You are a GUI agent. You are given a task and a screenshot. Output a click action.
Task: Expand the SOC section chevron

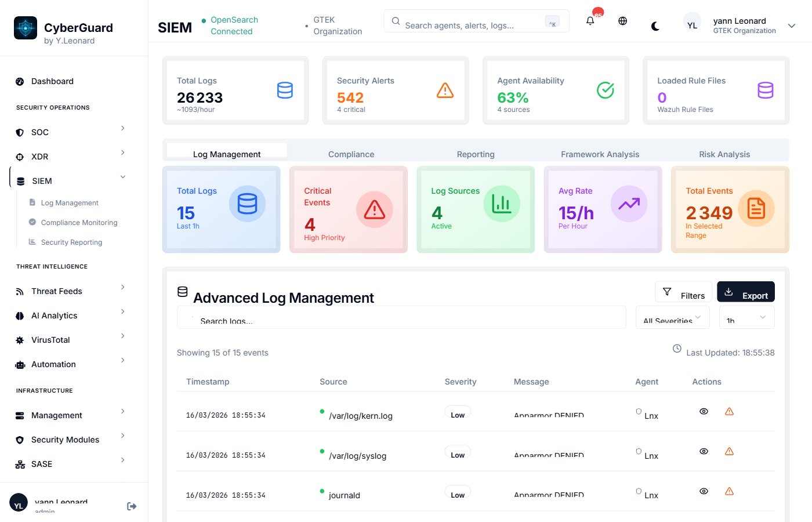(x=122, y=128)
